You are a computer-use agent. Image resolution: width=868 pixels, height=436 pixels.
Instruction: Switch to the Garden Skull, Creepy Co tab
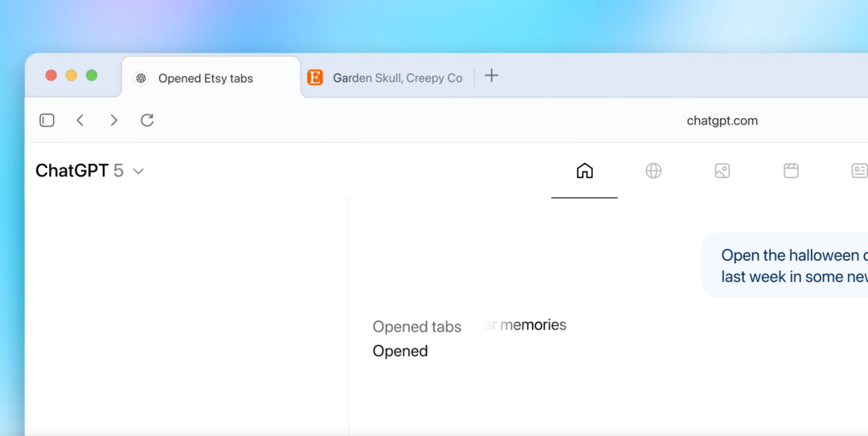click(397, 79)
